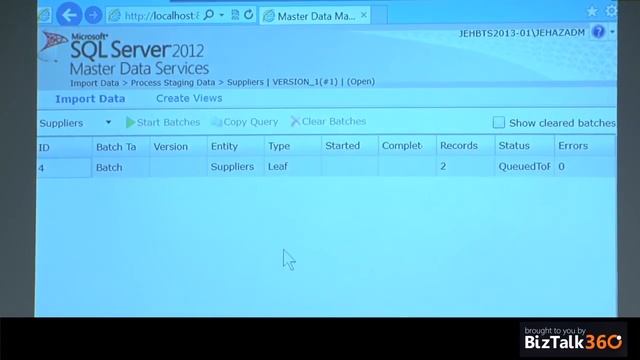Sort by the Started column header
This screenshot has width=640, height=360.
349,146
